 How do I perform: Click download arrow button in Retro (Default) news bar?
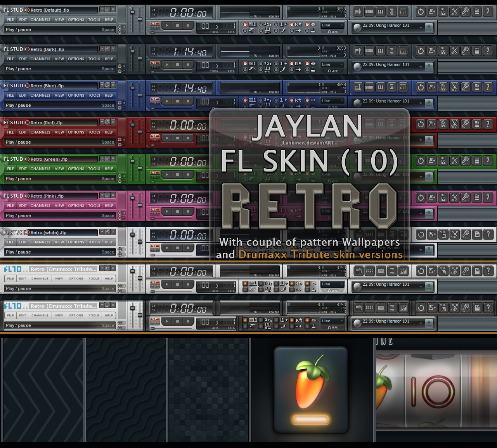coord(429,28)
